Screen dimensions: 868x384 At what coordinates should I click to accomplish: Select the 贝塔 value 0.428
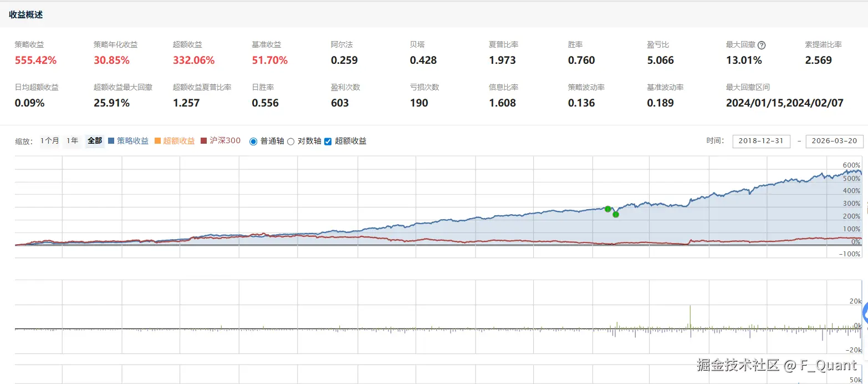pyautogui.click(x=423, y=60)
